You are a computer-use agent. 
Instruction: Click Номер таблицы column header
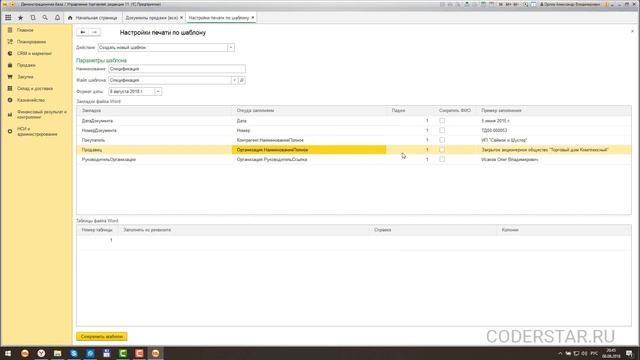click(x=97, y=230)
